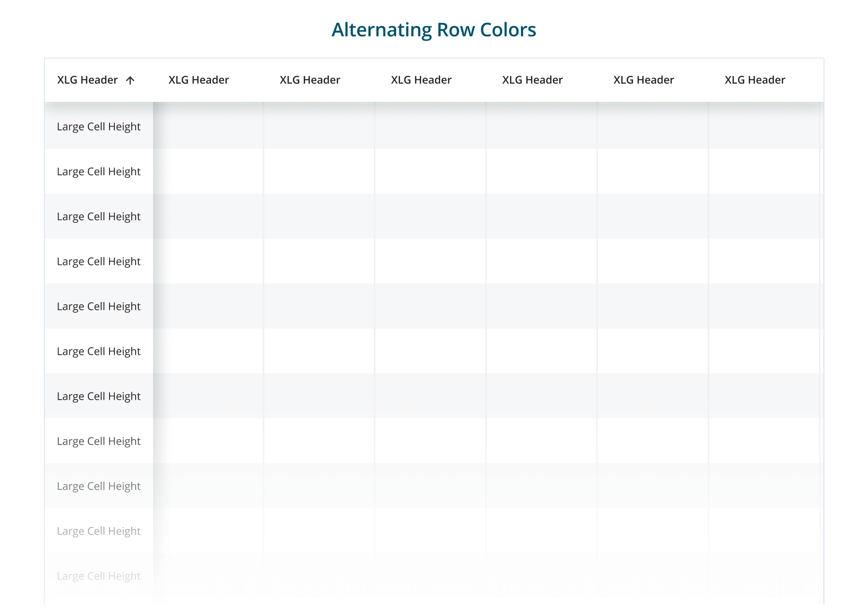This screenshot has height=616, width=868.
Task: Click the sixth XLG Header column
Action: click(643, 80)
